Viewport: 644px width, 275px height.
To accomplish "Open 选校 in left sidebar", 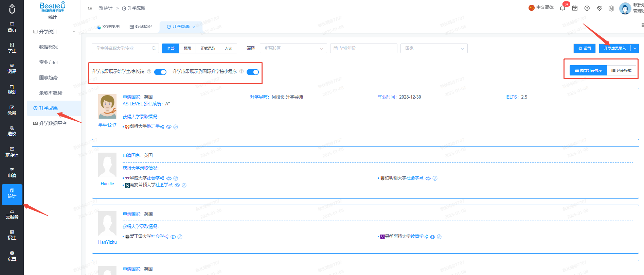I will pyautogui.click(x=12, y=131).
